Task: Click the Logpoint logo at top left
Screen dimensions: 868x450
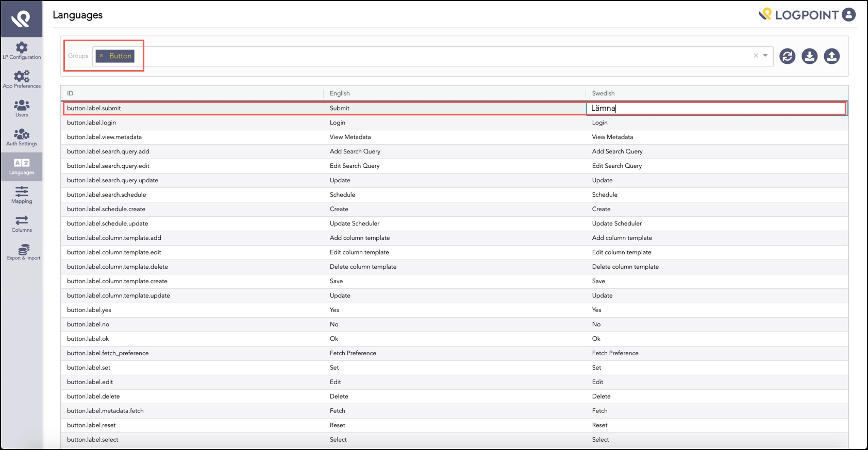Action: point(22,19)
